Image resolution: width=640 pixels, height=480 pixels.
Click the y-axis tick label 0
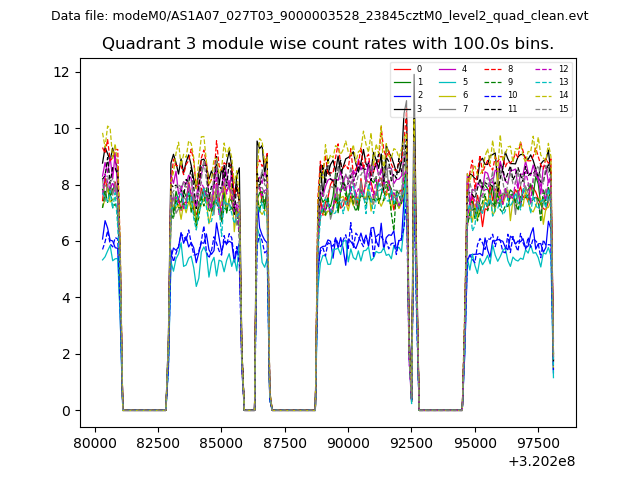(65, 411)
